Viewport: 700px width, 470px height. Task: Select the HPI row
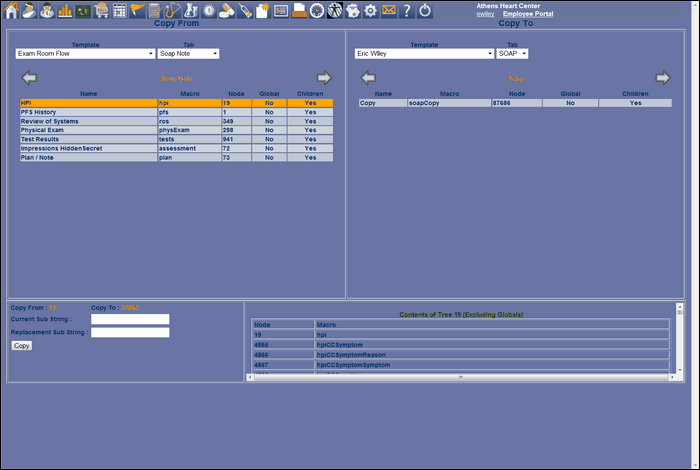176,103
